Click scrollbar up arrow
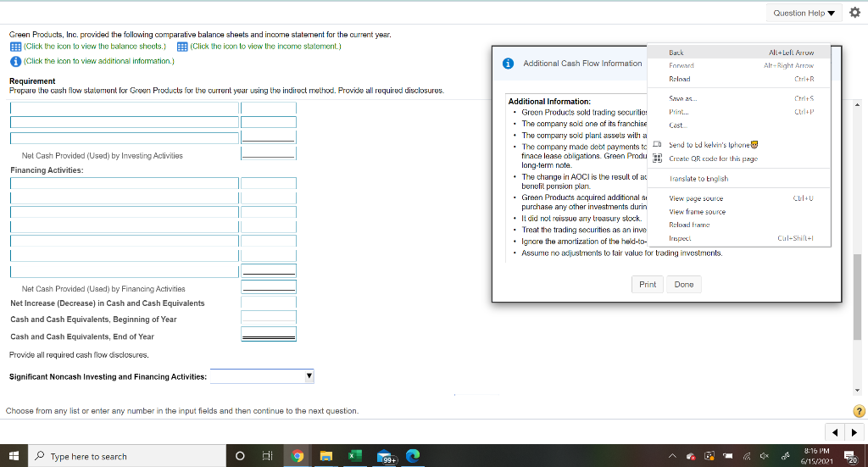 tap(858, 104)
